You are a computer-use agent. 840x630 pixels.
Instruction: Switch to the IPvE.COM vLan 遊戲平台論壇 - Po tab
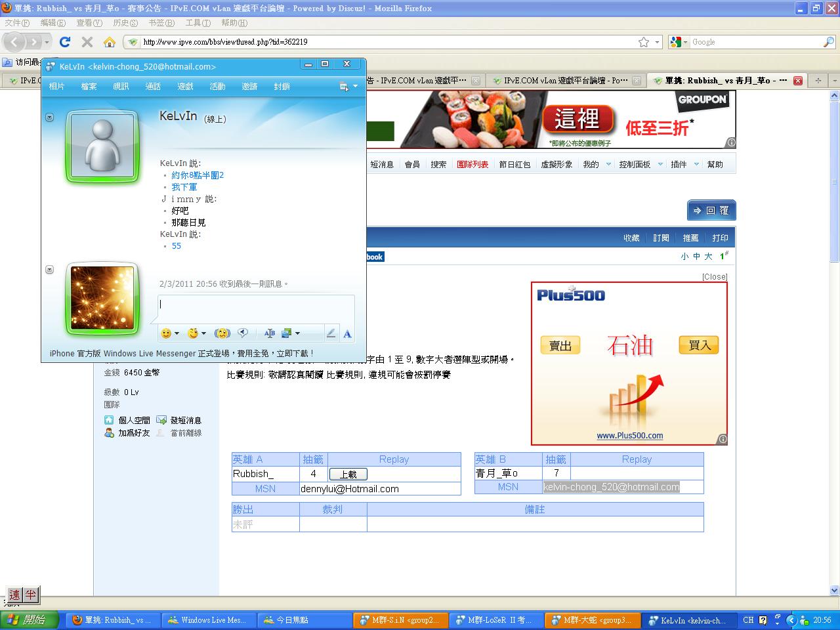[565, 81]
